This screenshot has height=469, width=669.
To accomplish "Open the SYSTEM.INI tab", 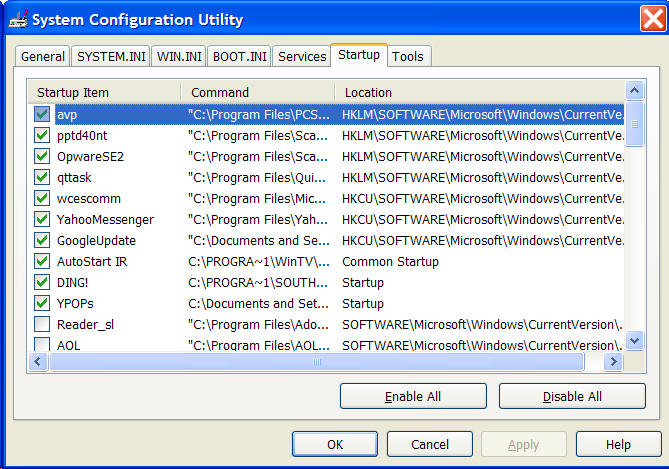I will coord(111,56).
